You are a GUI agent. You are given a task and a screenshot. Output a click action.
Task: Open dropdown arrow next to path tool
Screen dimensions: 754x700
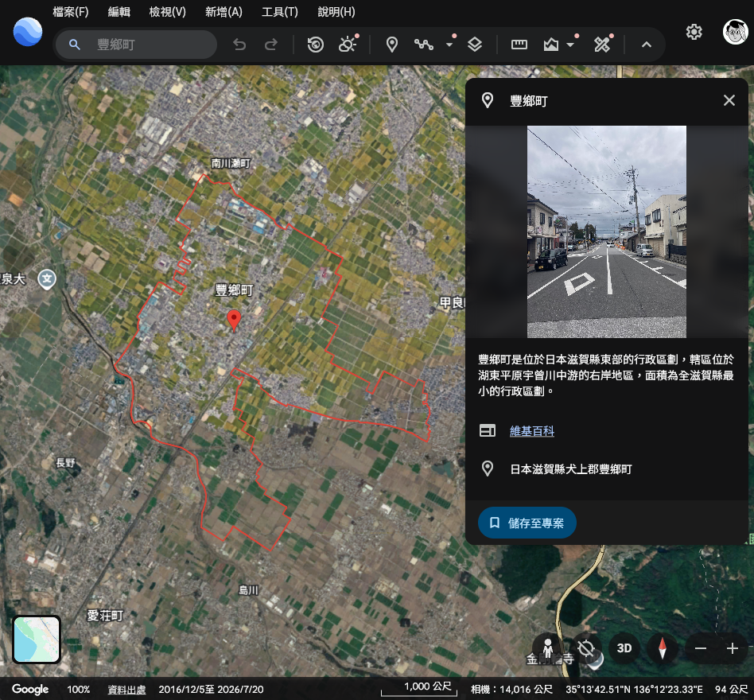pyautogui.click(x=449, y=45)
